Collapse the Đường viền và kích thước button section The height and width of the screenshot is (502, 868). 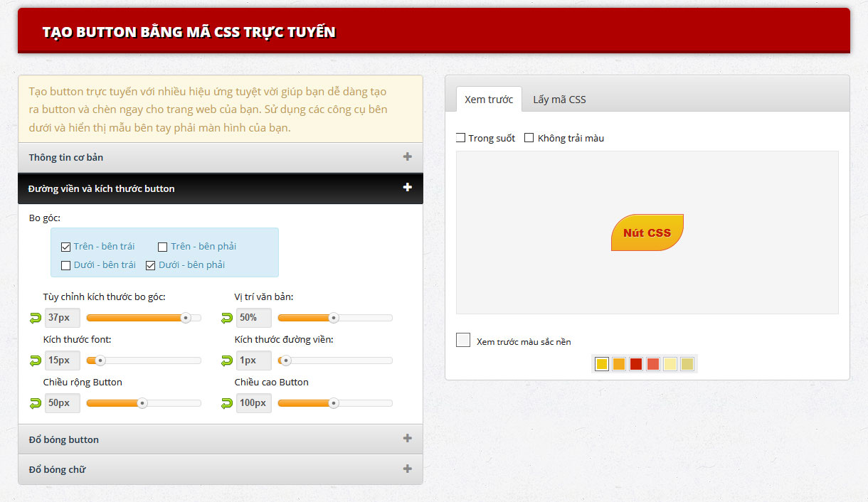pyautogui.click(x=407, y=188)
